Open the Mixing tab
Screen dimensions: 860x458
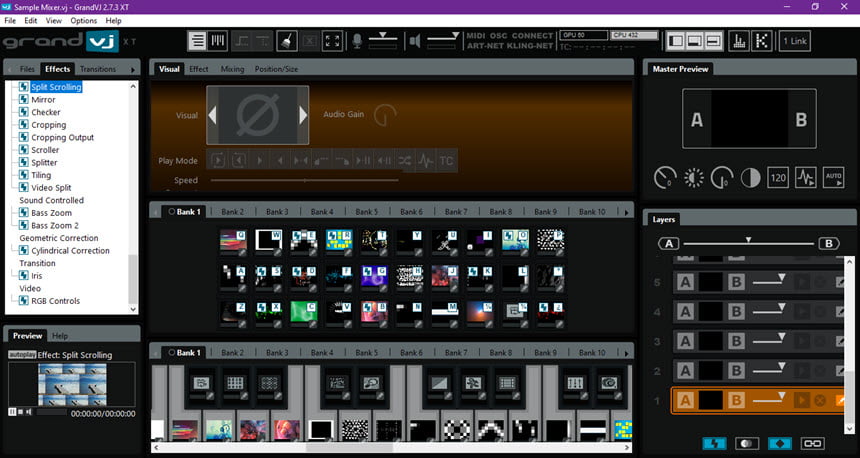(x=233, y=69)
